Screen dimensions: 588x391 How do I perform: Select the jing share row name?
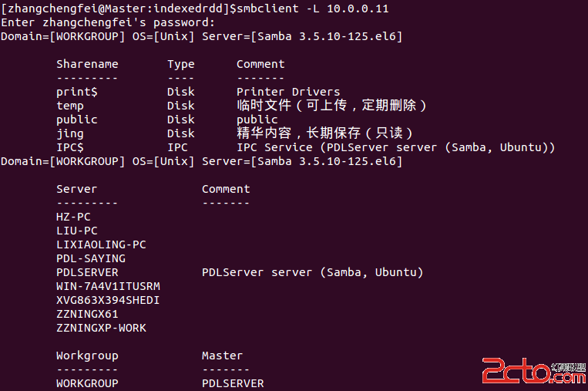coord(70,133)
